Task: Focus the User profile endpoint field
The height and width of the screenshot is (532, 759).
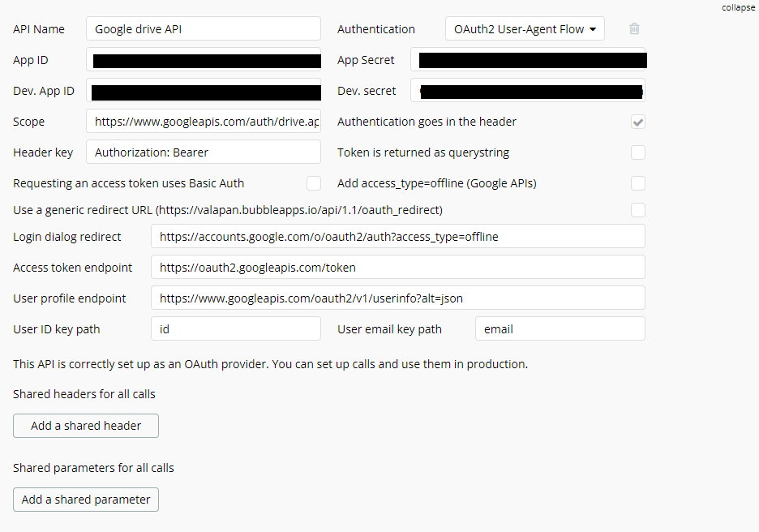Action: click(x=397, y=298)
